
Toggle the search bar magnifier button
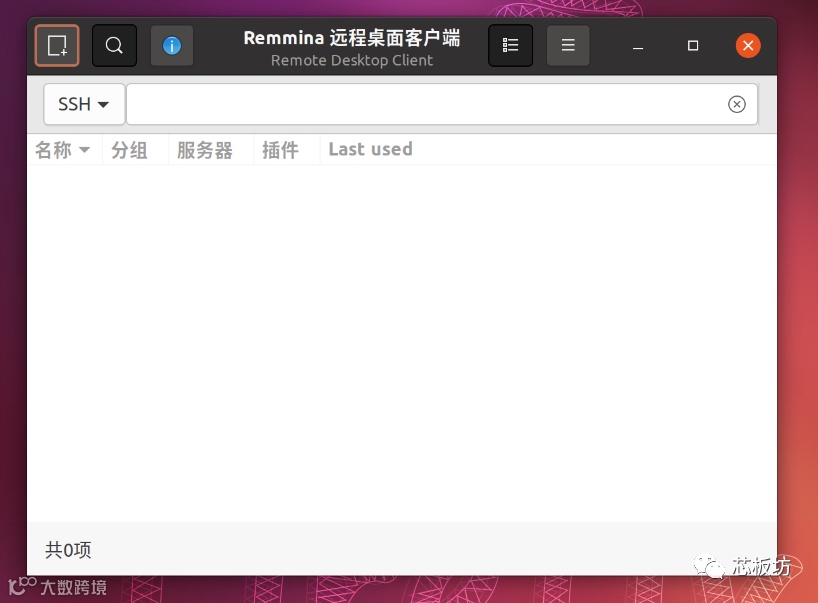(114, 45)
